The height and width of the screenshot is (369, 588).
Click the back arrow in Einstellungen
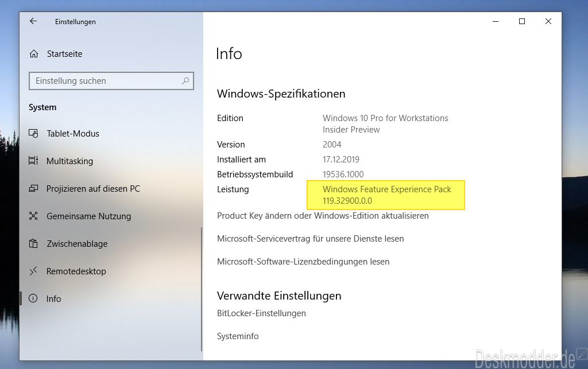[x=33, y=21]
